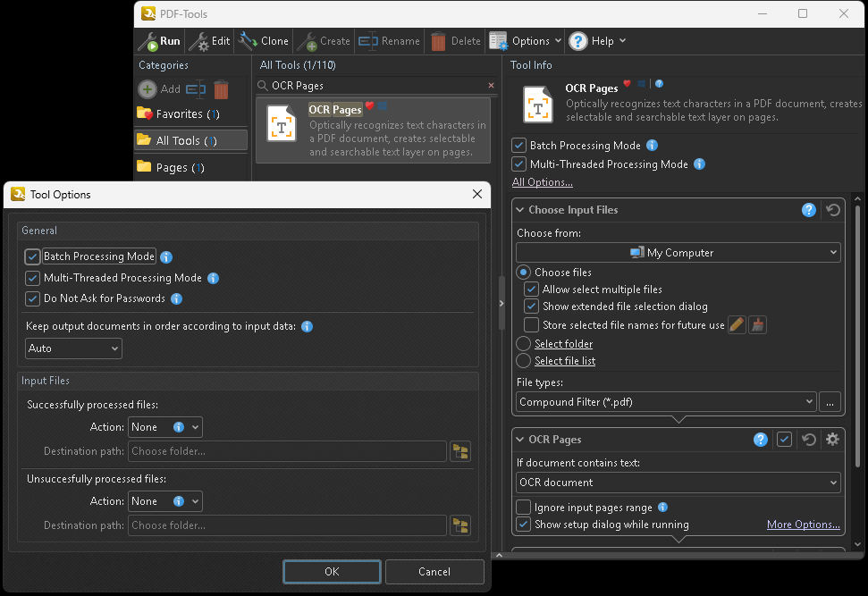
Task: Clear the OCR Pages search box
Action: click(490, 85)
